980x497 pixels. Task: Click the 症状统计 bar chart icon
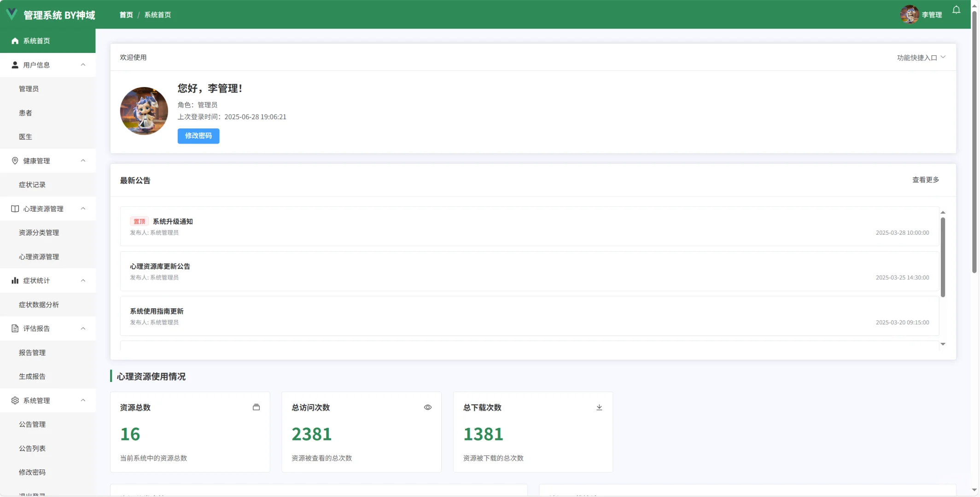click(14, 280)
